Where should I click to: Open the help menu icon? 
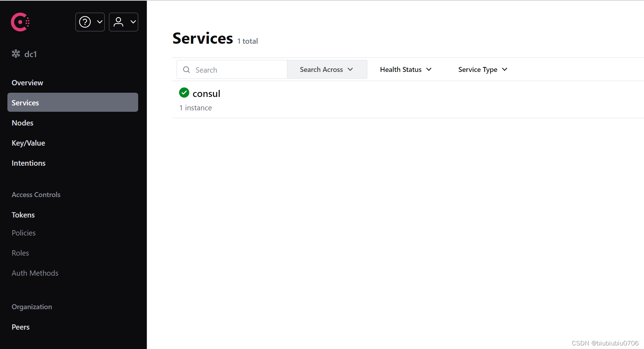pyautogui.click(x=85, y=22)
